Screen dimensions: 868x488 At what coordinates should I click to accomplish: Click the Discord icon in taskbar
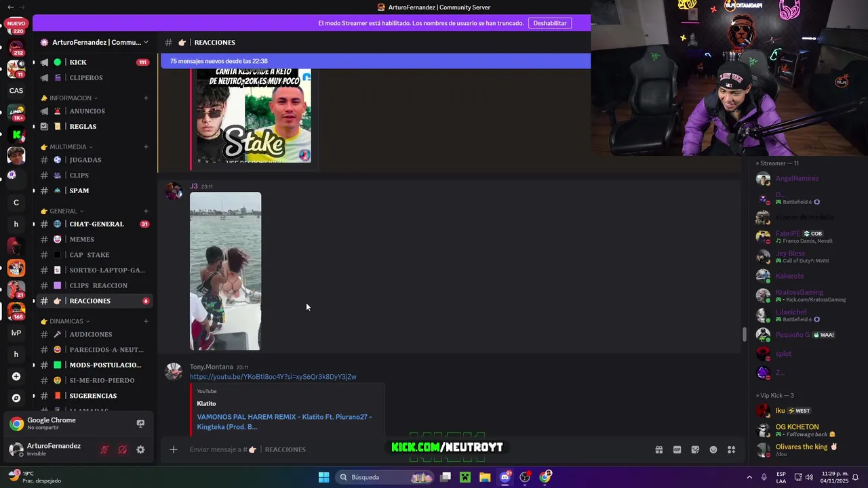point(505,477)
